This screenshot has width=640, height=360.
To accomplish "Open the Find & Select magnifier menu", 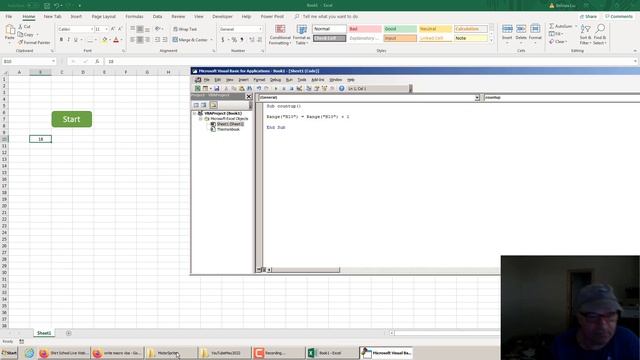I will (x=600, y=34).
